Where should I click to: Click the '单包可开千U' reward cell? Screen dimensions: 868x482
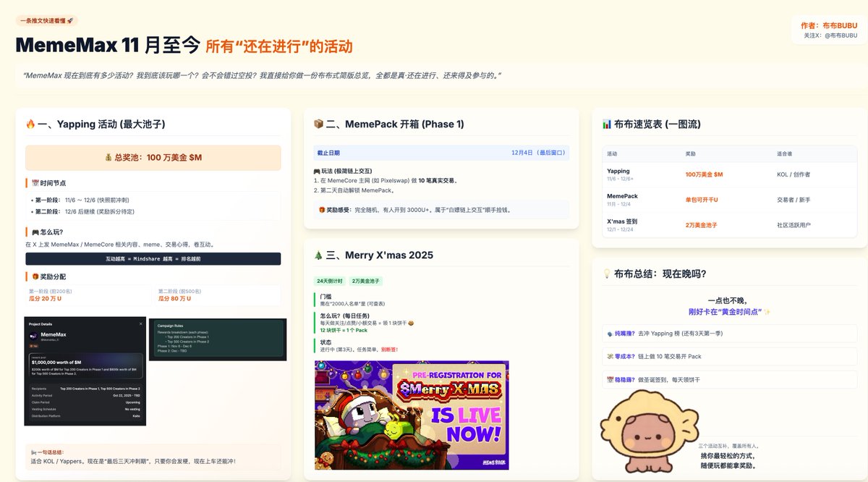(702, 200)
